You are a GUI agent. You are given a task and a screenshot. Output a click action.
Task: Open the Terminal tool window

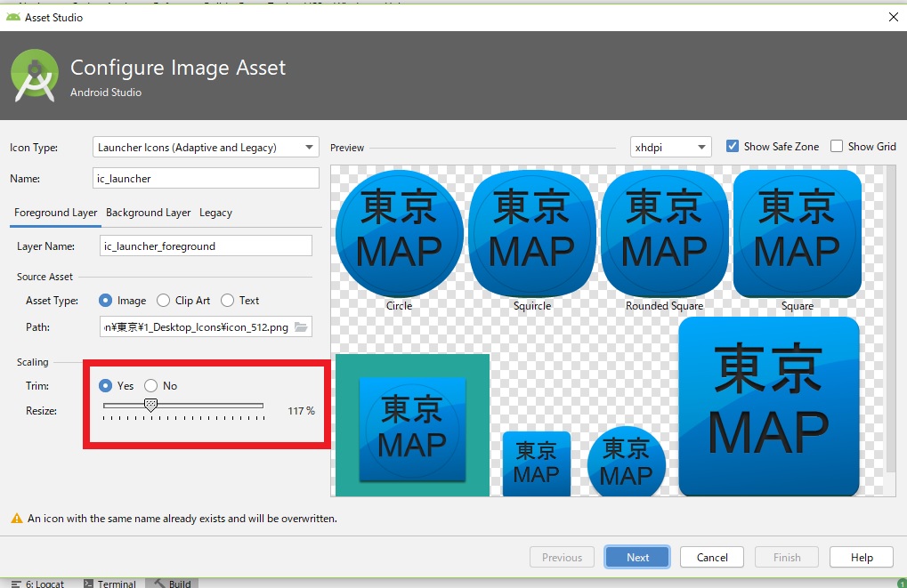109,584
